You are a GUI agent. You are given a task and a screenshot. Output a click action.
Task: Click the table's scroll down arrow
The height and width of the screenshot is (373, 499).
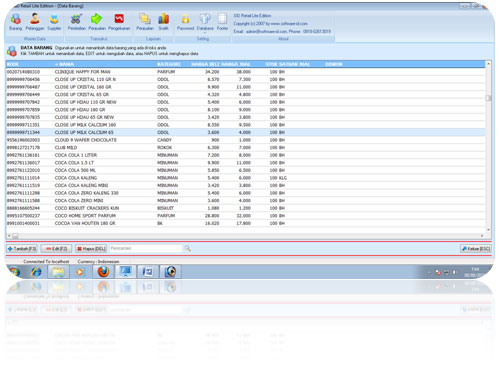pos(488,230)
